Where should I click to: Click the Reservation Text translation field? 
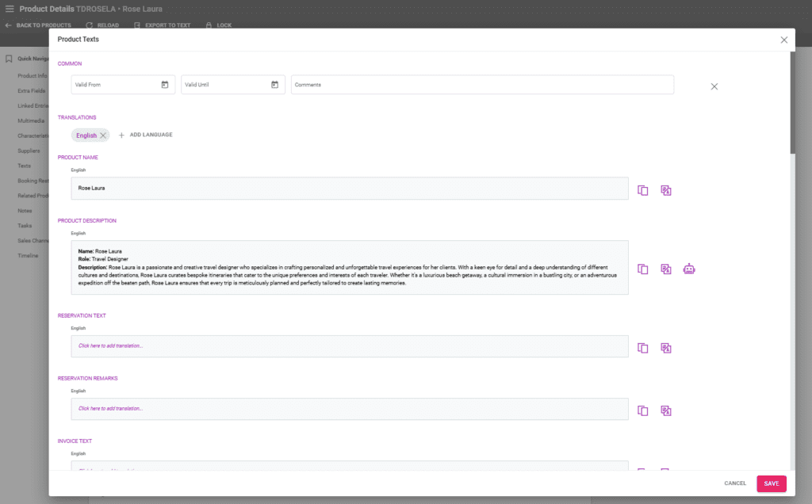point(349,346)
